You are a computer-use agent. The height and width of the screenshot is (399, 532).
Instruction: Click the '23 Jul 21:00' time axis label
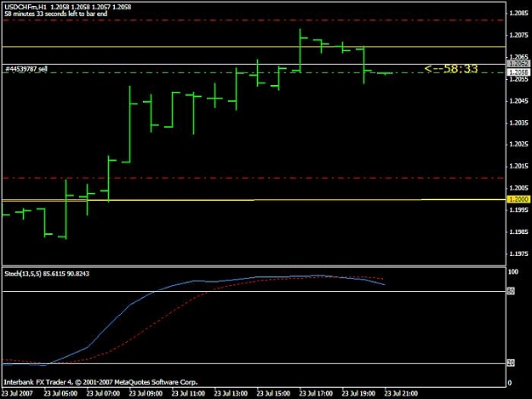(401, 394)
